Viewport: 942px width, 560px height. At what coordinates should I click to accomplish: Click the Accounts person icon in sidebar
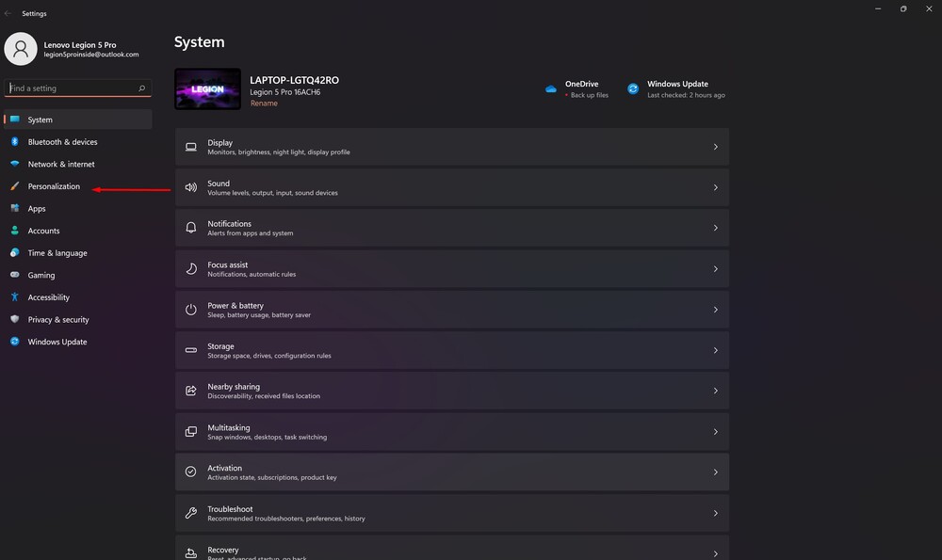click(15, 231)
